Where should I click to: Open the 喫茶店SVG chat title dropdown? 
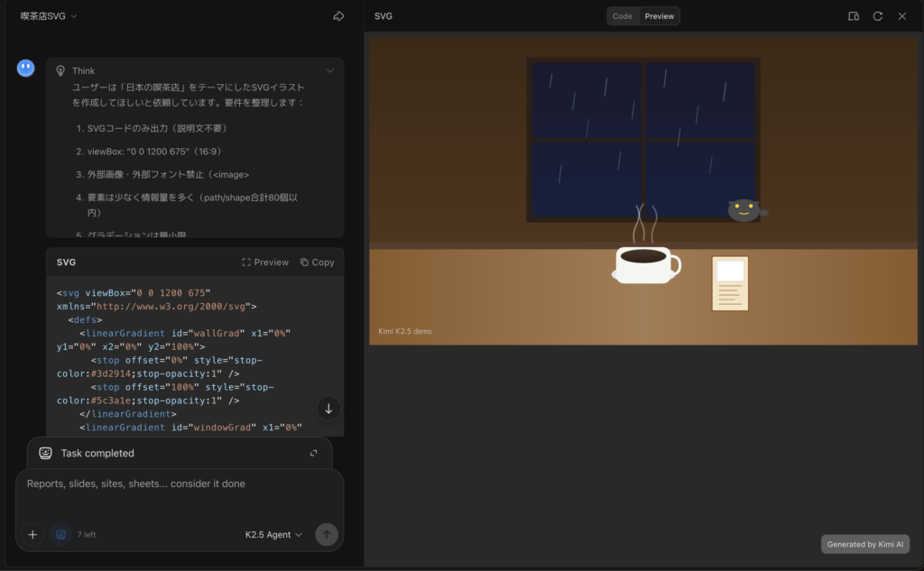tap(50, 16)
